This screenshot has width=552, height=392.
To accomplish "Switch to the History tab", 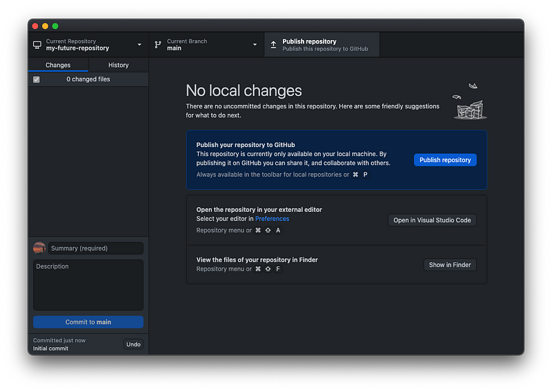I will [118, 65].
